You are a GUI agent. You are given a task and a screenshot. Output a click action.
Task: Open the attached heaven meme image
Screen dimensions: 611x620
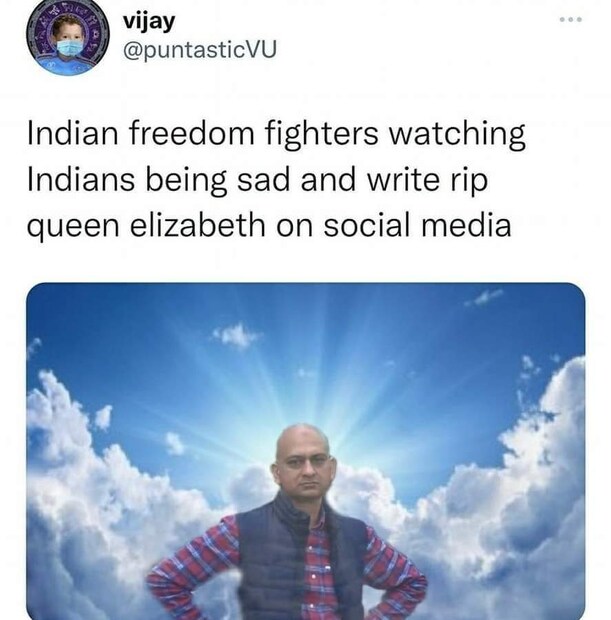[x=306, y=451]
